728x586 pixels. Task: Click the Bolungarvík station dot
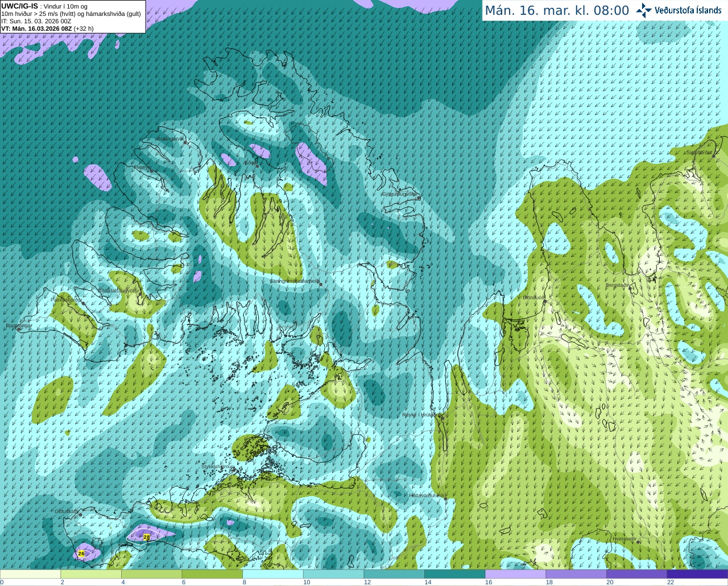click(185, 143)
